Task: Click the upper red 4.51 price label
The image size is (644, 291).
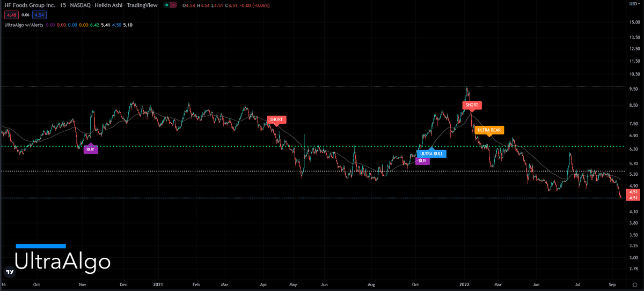Action: coord(634,192)
